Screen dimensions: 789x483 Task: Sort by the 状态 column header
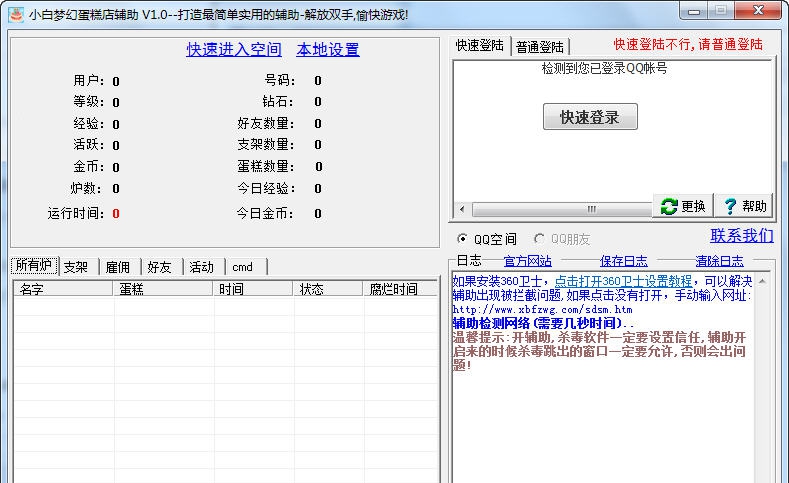coord(328,289)
